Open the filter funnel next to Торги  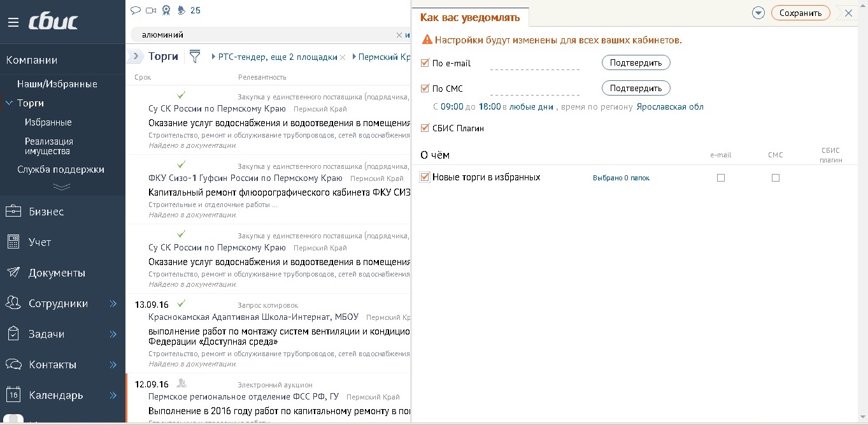pos(196,56)
